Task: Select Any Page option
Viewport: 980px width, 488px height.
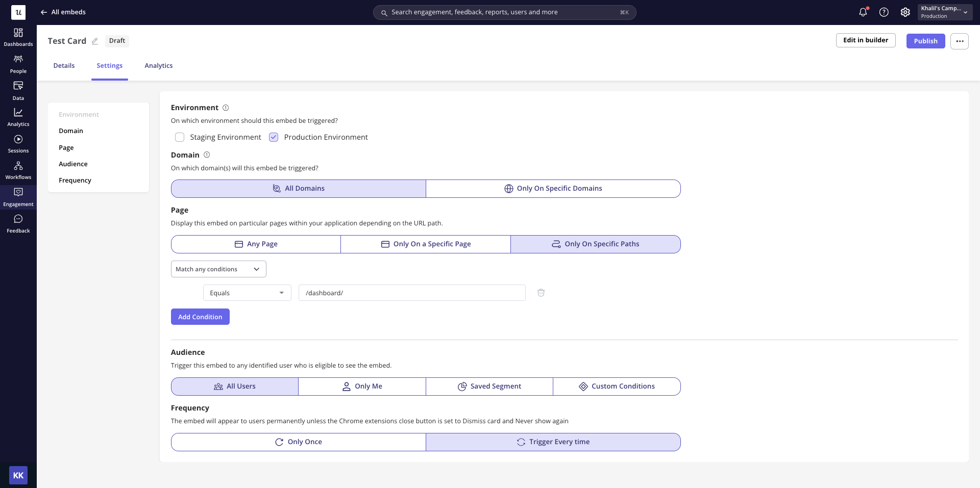Action: pos(256,244)
